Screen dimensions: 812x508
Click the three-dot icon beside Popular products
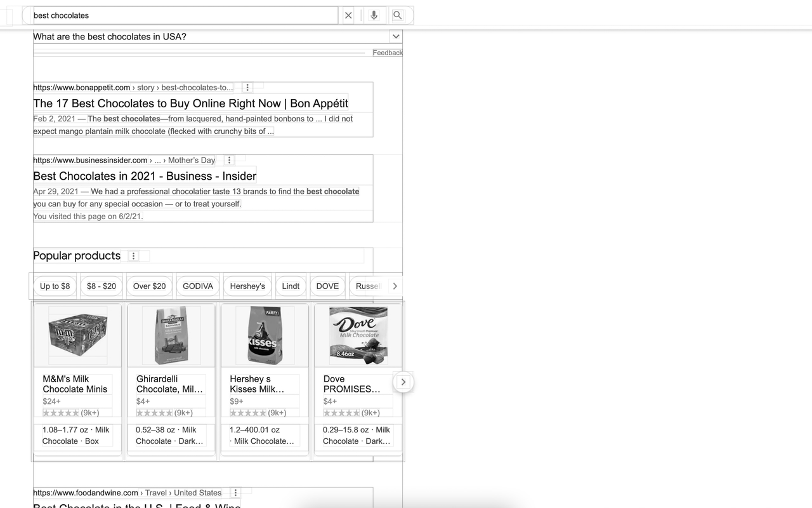click(134, 255)
